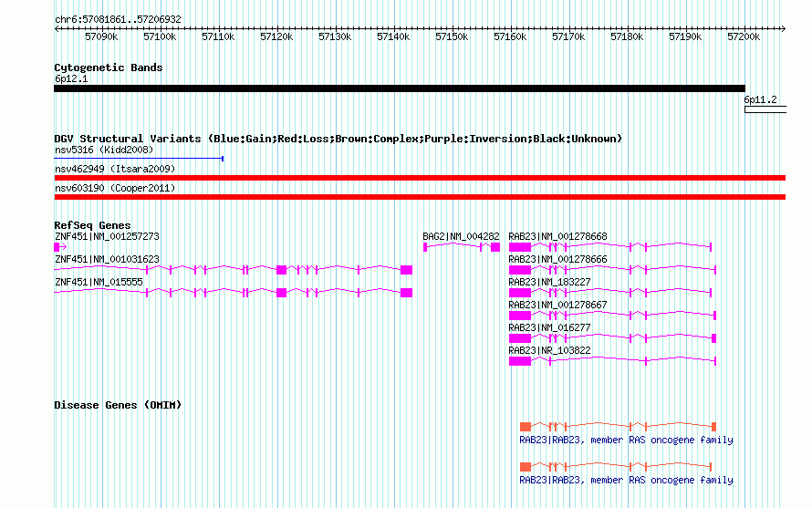The height and width of the screenshot is (508, 812).
Task: Select the RAB23 NM_016277 gene model
Action: (612, 338)
